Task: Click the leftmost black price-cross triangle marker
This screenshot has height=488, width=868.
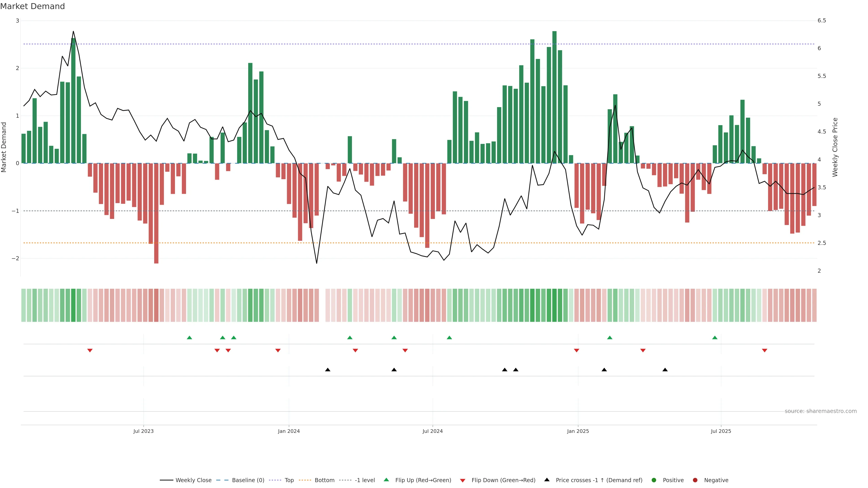Action: [328, 370]
